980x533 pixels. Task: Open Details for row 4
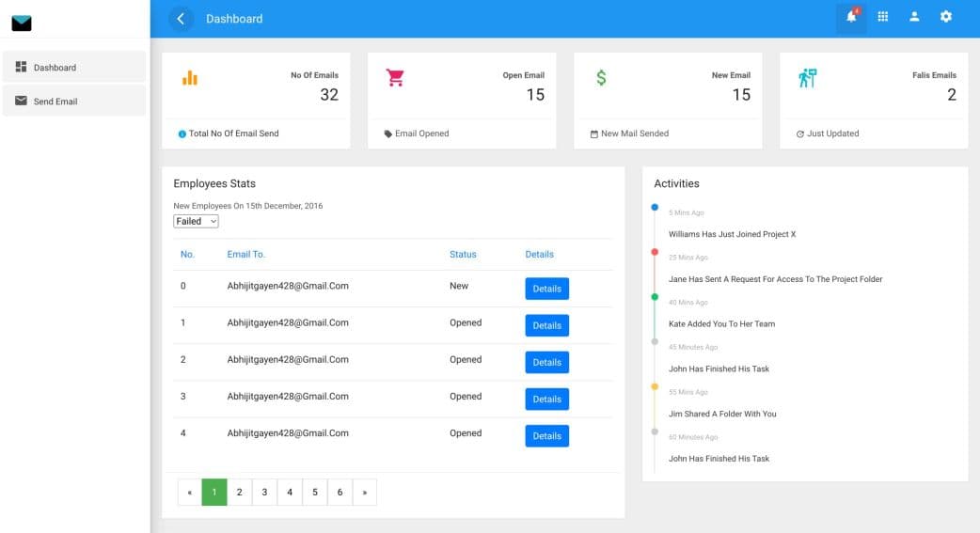[546, 436]
